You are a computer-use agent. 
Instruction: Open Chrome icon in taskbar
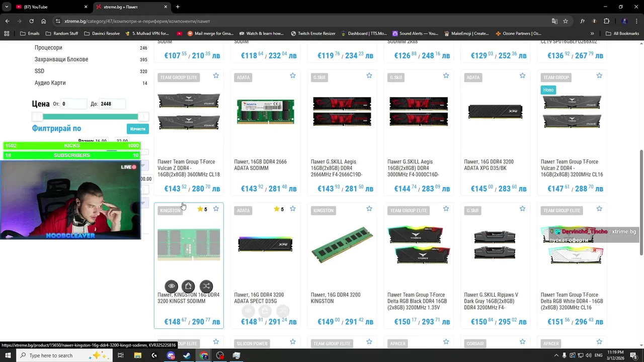203,355
